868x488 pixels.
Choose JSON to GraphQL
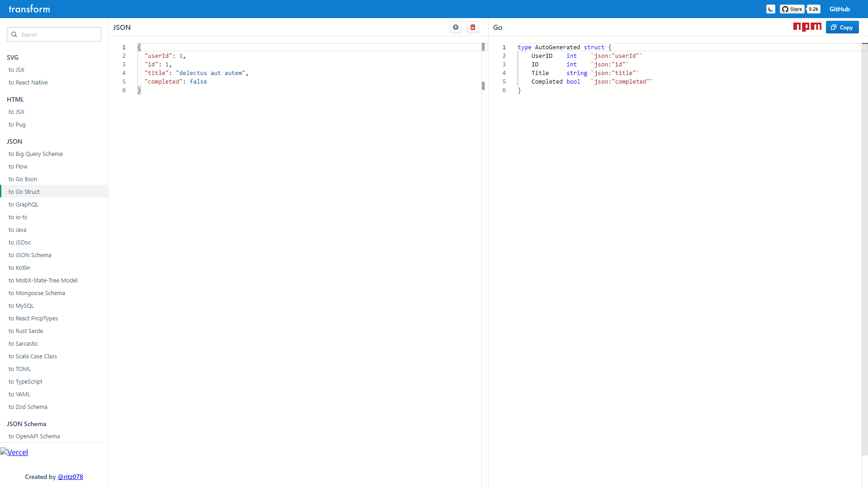pos(54,204)
